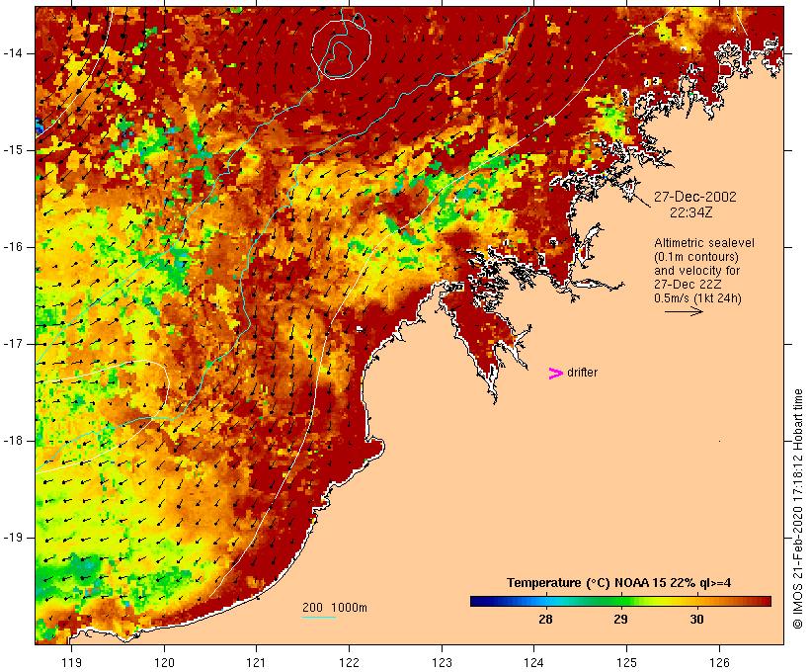Click the velocity scale reference arrow
The width and height of the screenshot is (810, 672).
(x=684, y=311)
